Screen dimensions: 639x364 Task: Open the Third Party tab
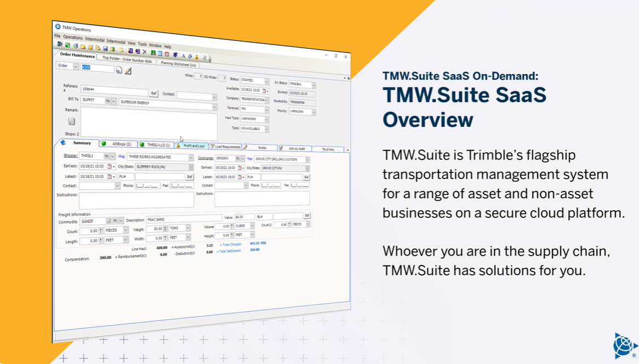pos(328,149)
